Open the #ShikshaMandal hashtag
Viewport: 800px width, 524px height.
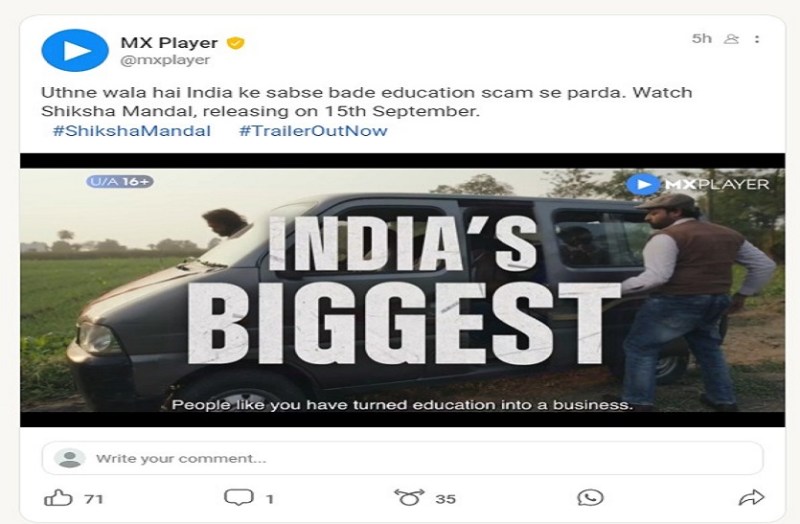click(x=132, y=131)
